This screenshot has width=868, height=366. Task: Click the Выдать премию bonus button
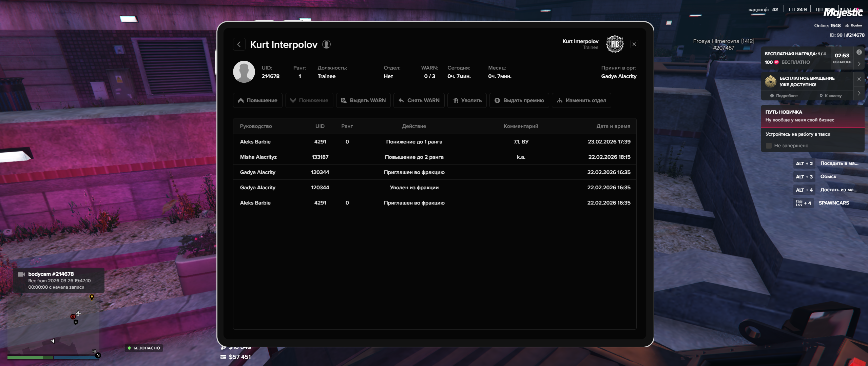(519, 100)
